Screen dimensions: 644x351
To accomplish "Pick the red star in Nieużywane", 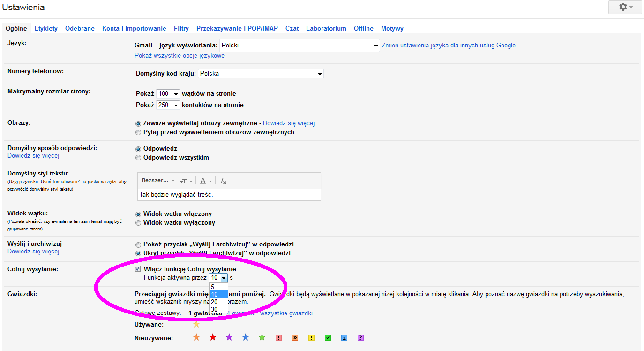I will [x=213, y=337].
